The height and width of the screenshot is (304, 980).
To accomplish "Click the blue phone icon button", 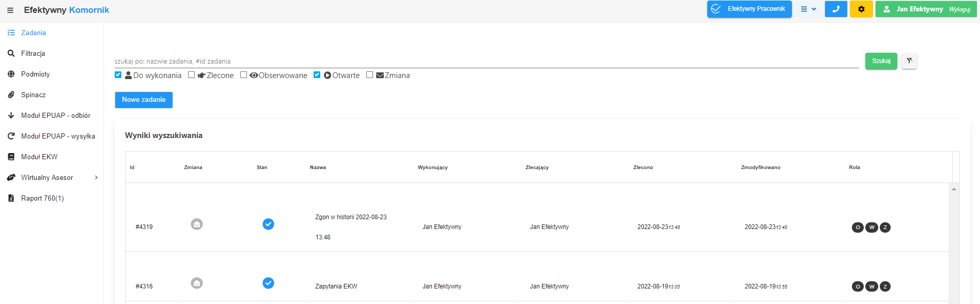I will coord(836,9).
